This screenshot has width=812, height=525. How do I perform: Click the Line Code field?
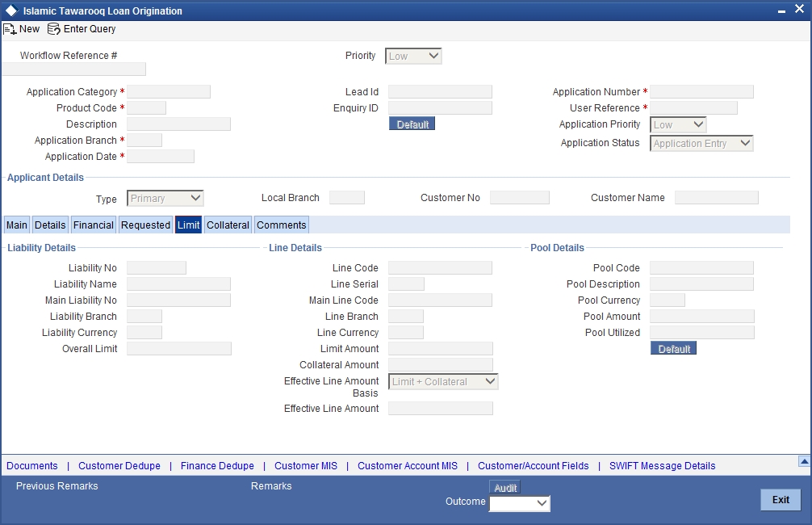[x=440, y=267]
